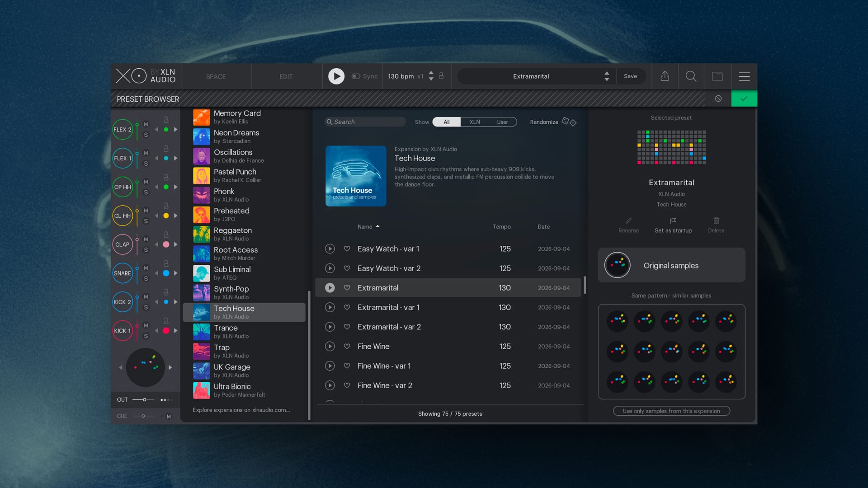Open the Trance expansion thumbnail
Viewport: 868px width, 488px height.
202,332
